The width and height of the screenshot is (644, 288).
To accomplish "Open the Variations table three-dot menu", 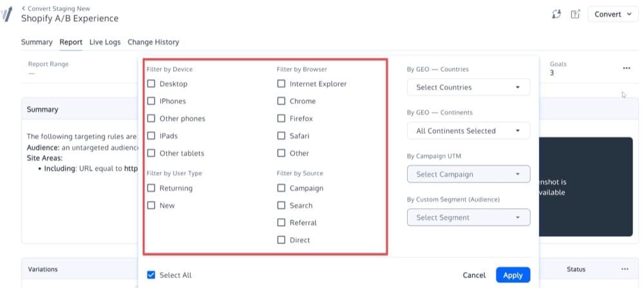I will pyautogui.click(x=625, y=269).
